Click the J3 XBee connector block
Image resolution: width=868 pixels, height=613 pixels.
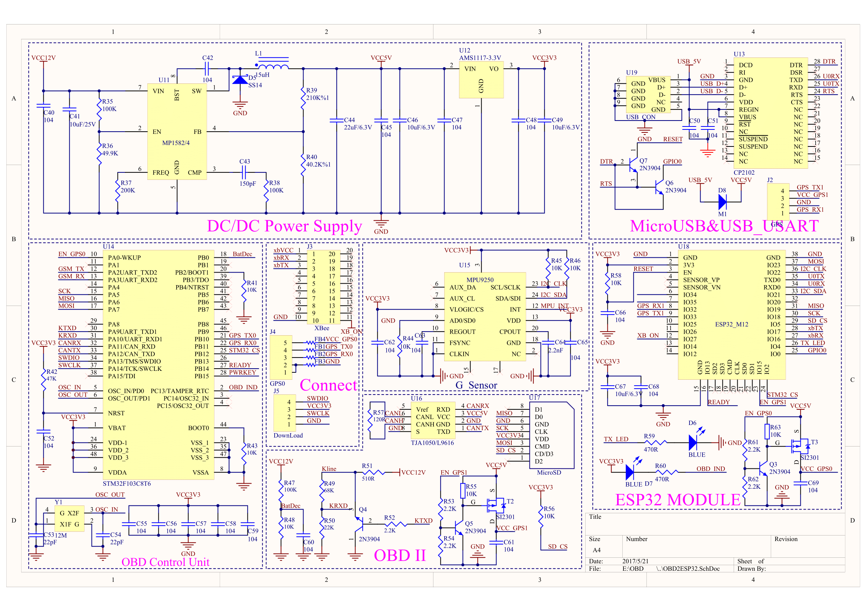tap(323, 287)
